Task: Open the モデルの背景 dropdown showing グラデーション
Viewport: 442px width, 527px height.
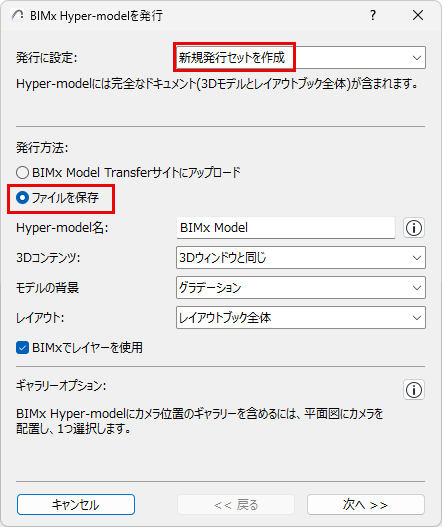Action: point(301,288)
